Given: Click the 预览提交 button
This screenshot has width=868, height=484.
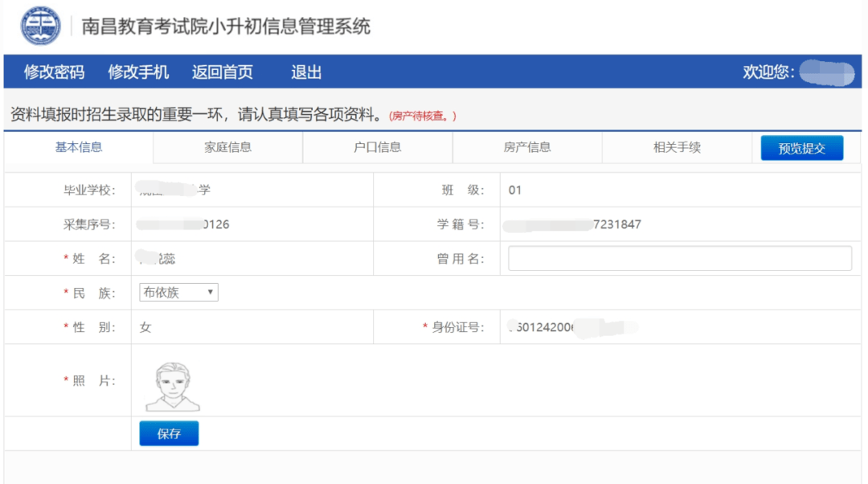Looking at the screenshot, I should pos(802,148).
